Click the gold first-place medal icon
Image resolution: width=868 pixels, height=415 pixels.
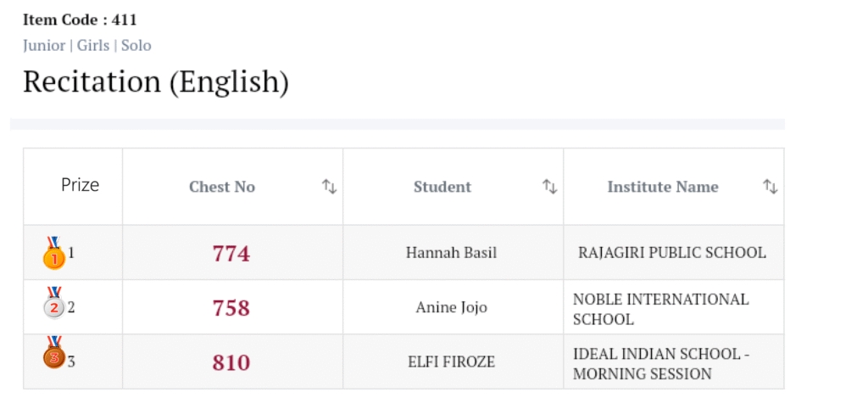[x=54, y=253]
